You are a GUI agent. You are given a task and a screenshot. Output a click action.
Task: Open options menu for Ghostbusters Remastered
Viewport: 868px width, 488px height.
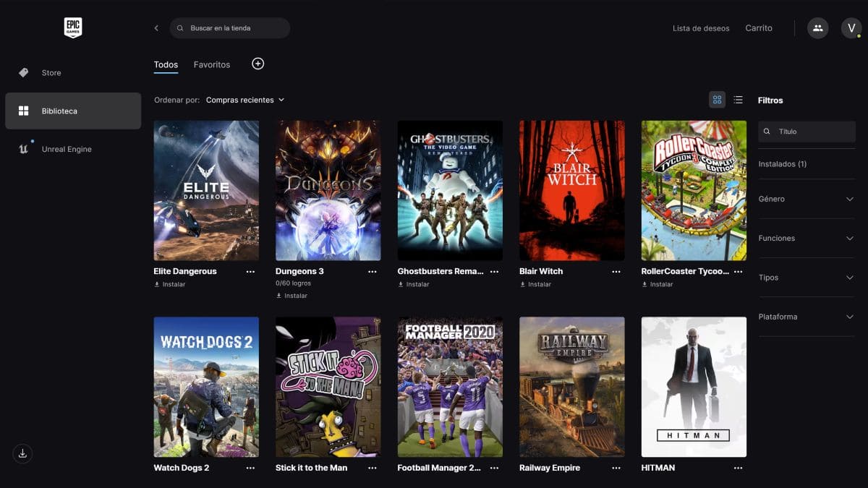click(x=494, y=272)
